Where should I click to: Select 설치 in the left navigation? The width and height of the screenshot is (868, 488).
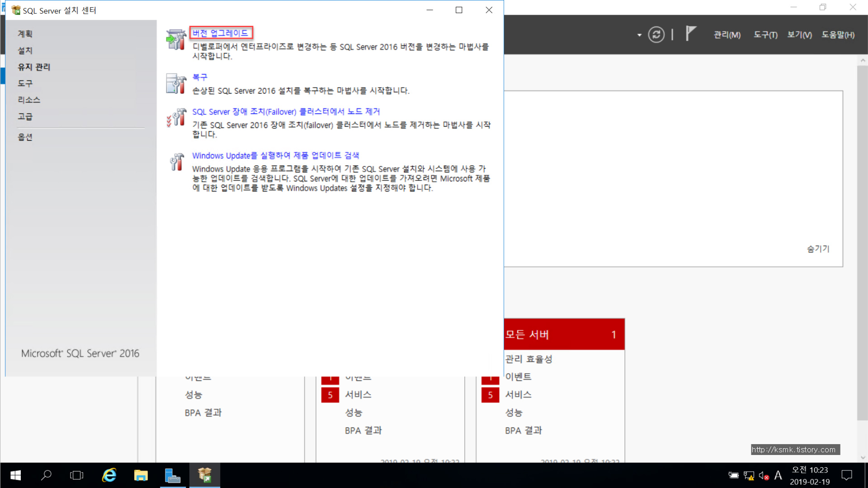[25, 51]
